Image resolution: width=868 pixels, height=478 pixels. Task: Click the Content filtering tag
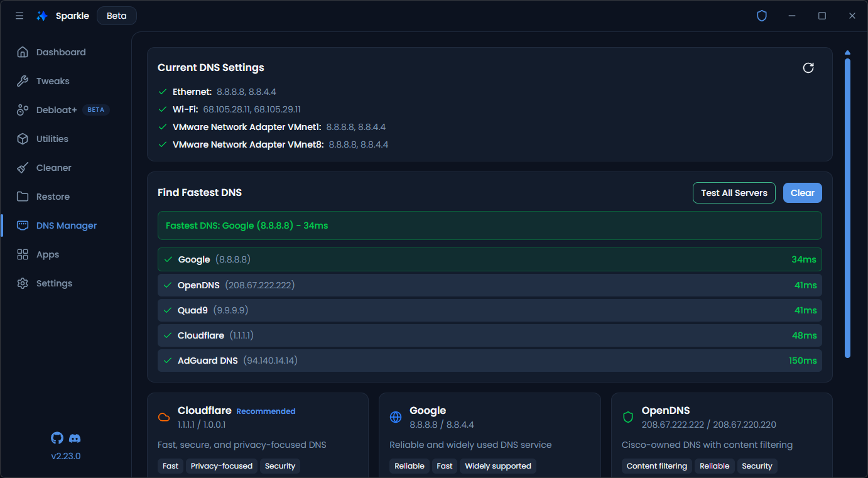[657, 466]
